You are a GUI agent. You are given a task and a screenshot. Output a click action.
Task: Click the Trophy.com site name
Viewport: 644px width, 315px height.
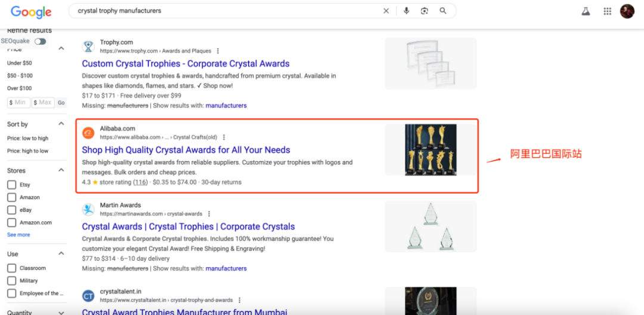click(x=116, y=42)
